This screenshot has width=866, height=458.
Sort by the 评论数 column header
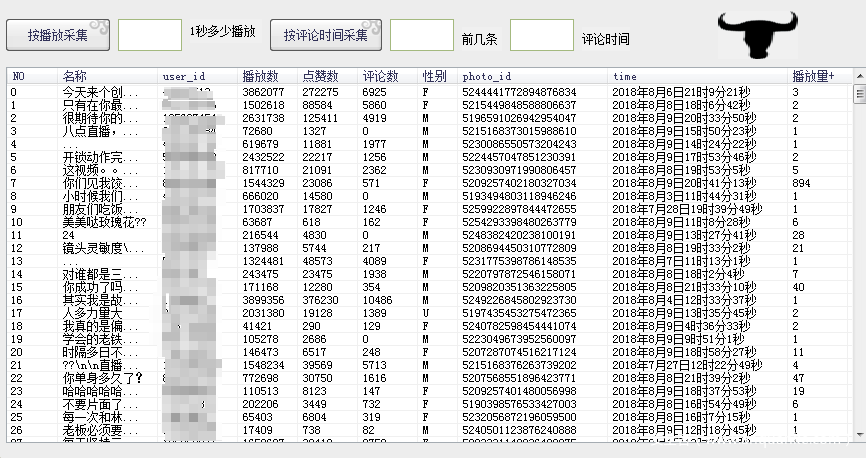(387, 76)
